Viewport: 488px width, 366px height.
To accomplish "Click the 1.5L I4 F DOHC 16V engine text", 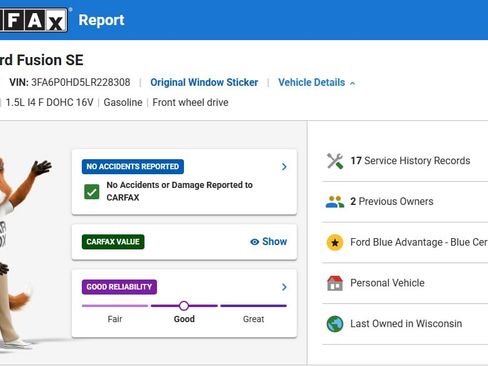I will 49,103.
